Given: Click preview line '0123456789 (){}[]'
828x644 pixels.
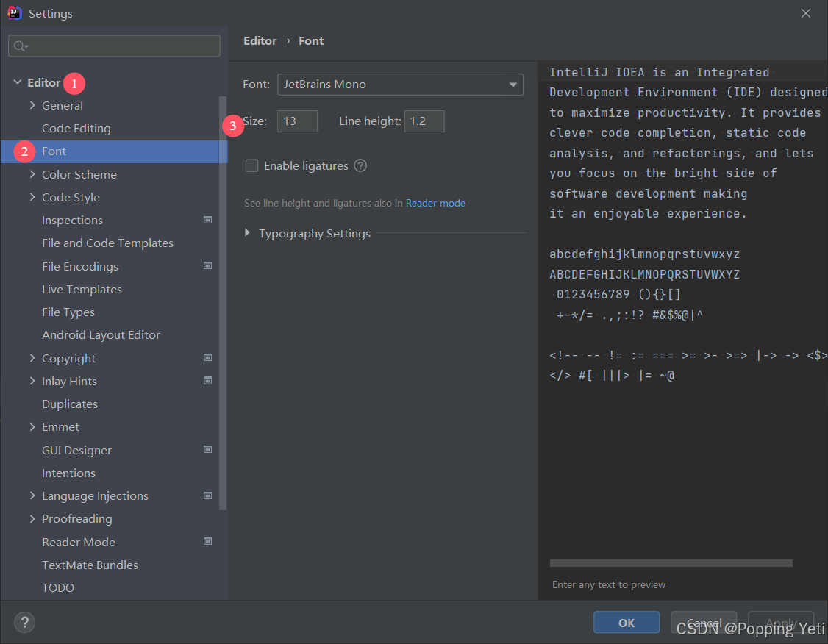Looking at the screenshot, I should point(618,294).
